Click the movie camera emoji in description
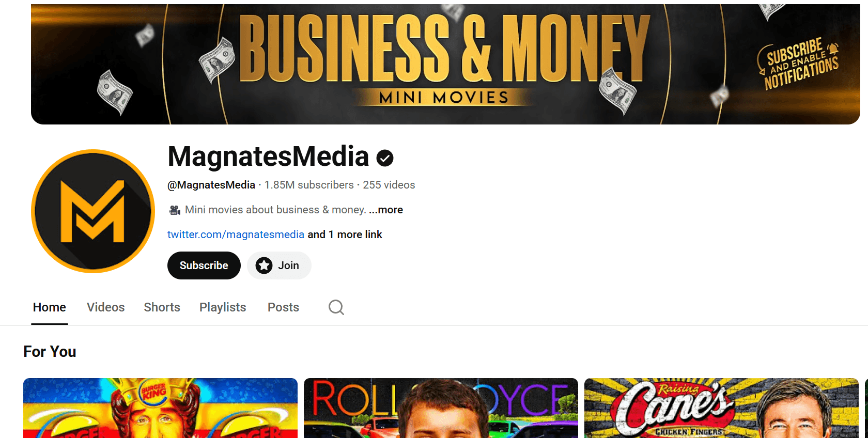The width and height of the screenshot is (868, 438). click(x=175, y=210)
